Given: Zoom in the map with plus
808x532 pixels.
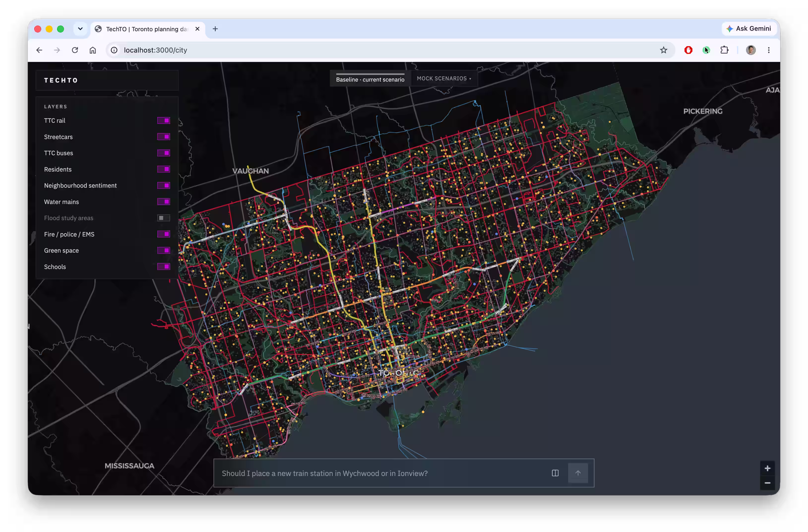Looking at the screenshot, I should click(767, 469).
